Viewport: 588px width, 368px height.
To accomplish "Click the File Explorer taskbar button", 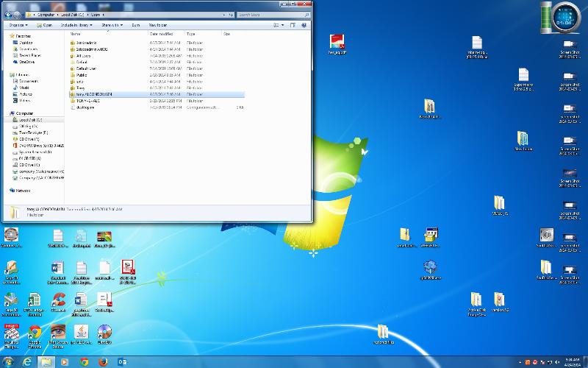I will pyautogui.click(x=46, y=361).
